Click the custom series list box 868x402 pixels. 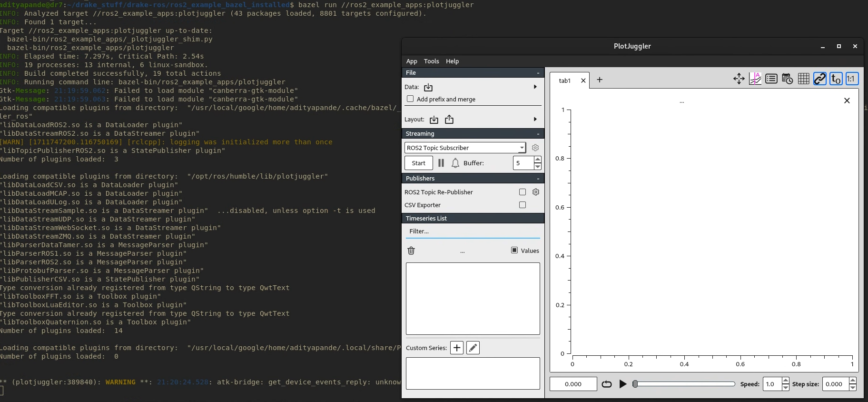pyautogui.click(x=473, y=373)
